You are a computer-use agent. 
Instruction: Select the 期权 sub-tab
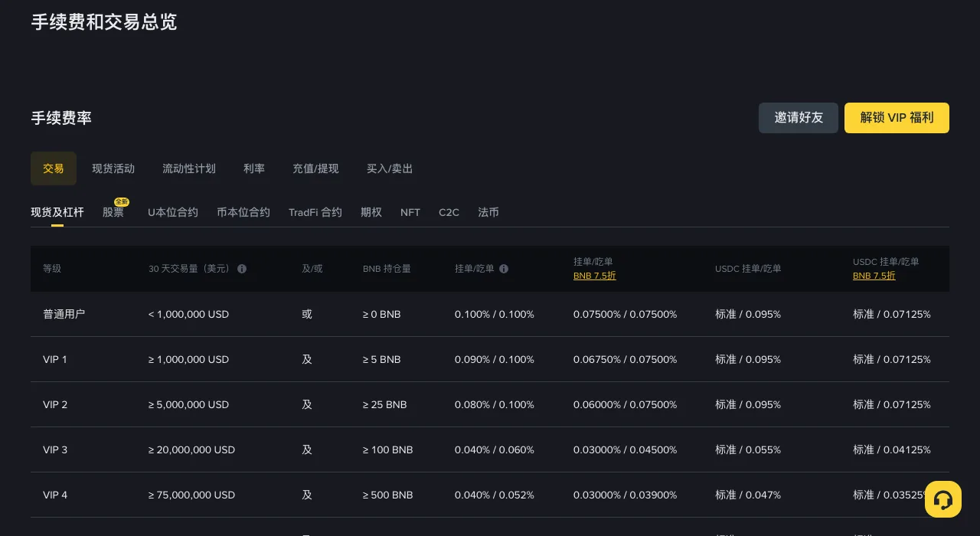pyautogui.click(x=371, y=212)
